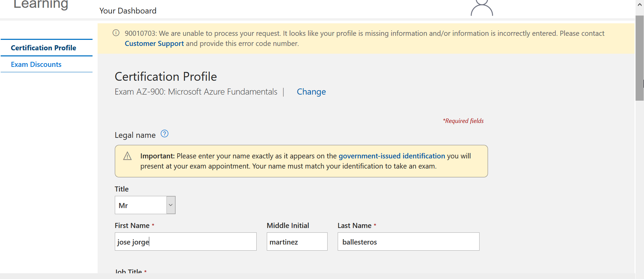Click the Last Name input field
This screenshot has width=644, height=279.
coord(409,242)
